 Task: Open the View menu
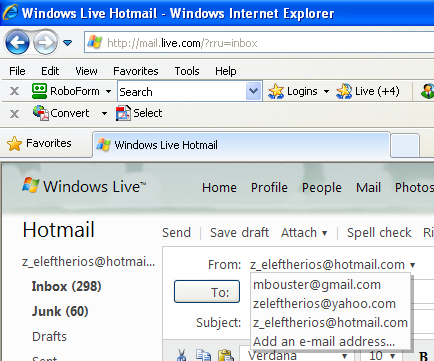tap(86, 71)
